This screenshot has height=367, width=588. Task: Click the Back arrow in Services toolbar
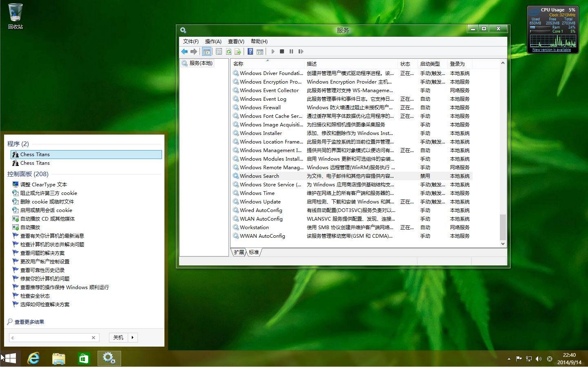pos(184,51)
